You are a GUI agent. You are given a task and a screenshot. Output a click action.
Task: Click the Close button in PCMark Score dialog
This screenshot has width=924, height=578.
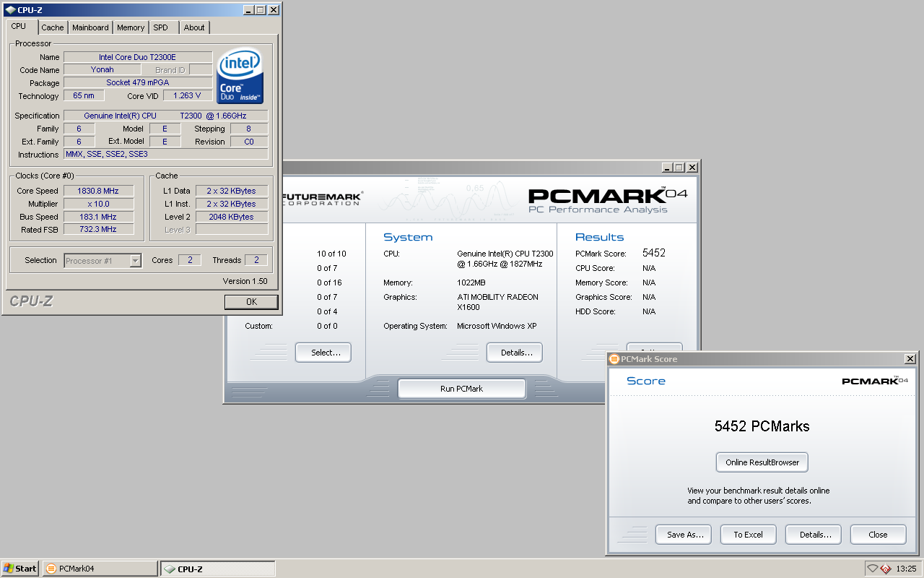879,535
